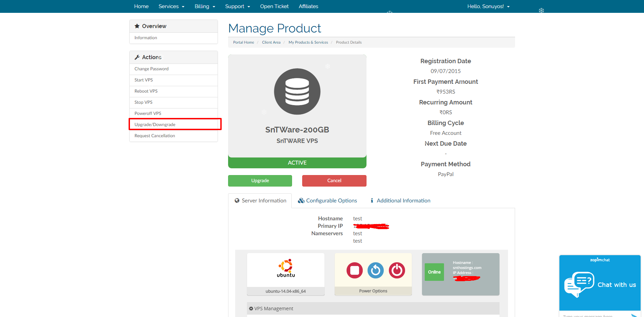
Task: Click the snthostings.com hostname text
Action: (467, 268)
